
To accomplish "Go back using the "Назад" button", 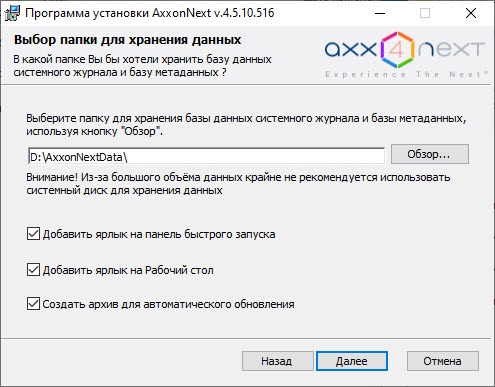I will [x=278, y=361].
